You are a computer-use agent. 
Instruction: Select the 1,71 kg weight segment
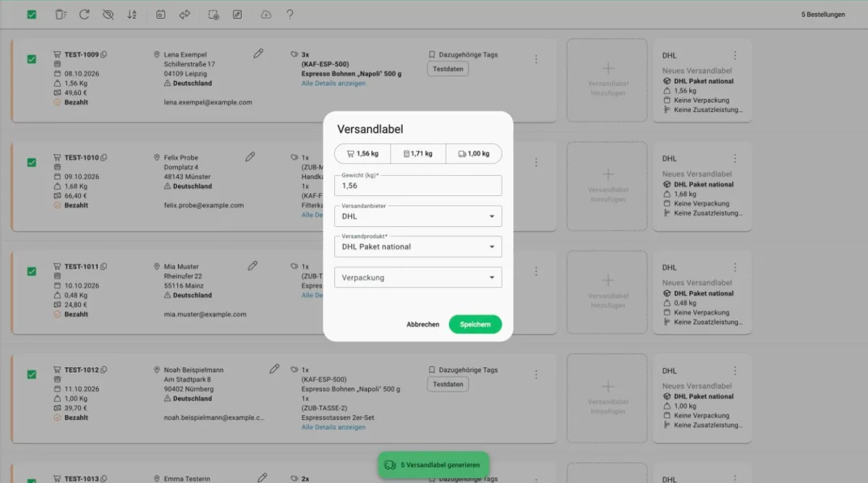point(418,154)
